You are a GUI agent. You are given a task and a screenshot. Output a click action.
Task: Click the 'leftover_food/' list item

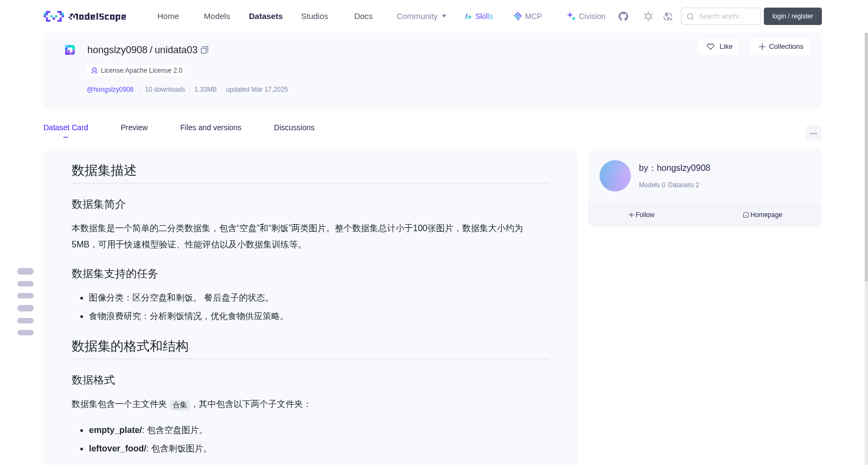150,449
